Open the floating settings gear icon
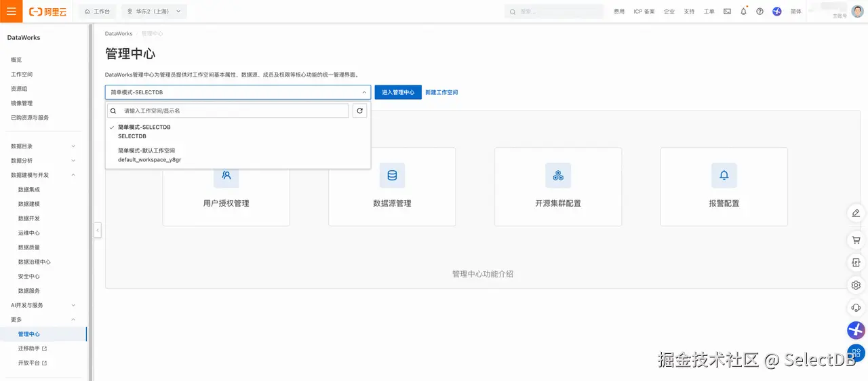 [856, 285]
